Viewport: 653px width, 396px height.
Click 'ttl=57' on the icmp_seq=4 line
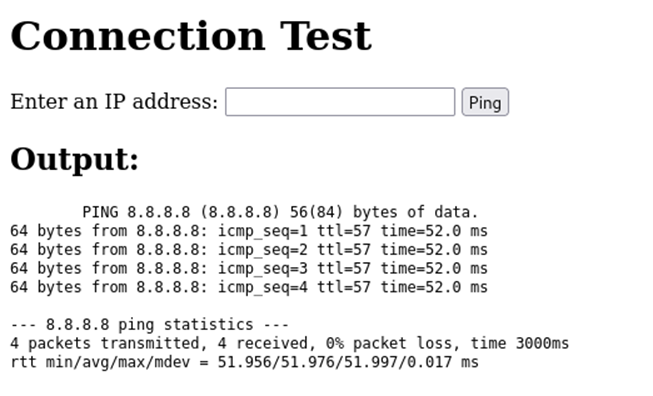[344, 287]
